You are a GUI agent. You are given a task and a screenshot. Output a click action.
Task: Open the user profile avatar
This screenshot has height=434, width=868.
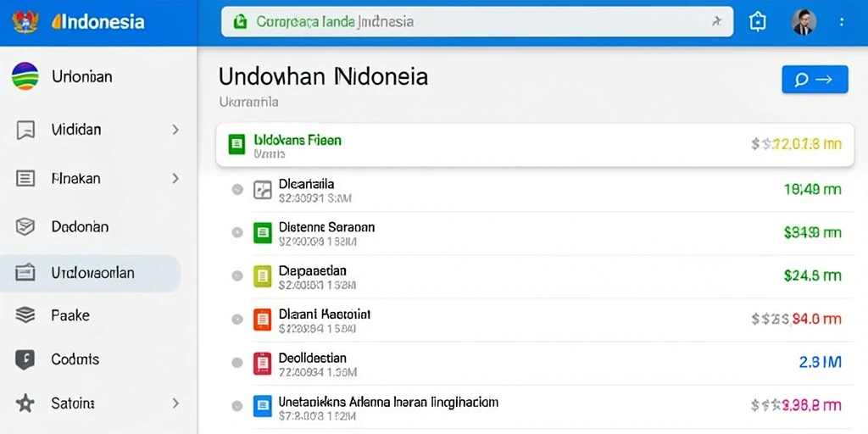point(804,22)
